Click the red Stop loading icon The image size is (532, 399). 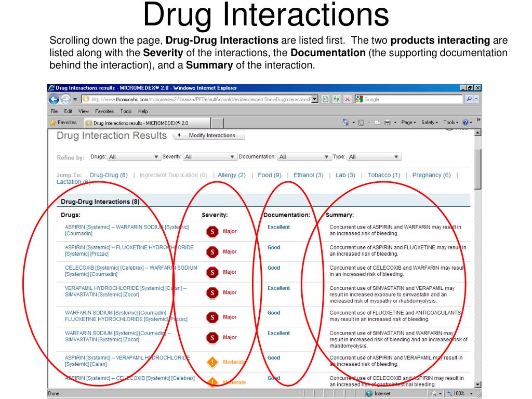point(348,99)
